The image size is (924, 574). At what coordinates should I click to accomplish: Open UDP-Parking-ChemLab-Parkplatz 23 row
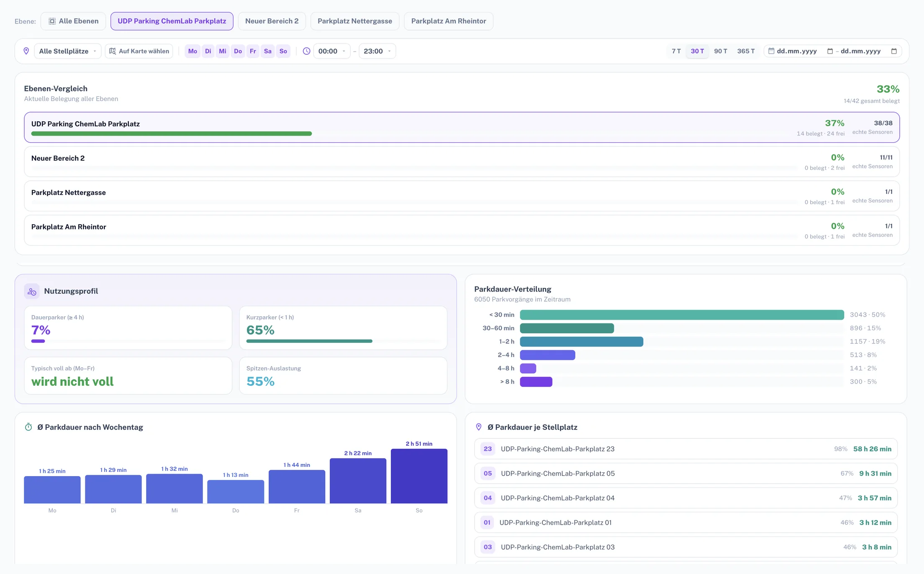(x=686, y=449)
